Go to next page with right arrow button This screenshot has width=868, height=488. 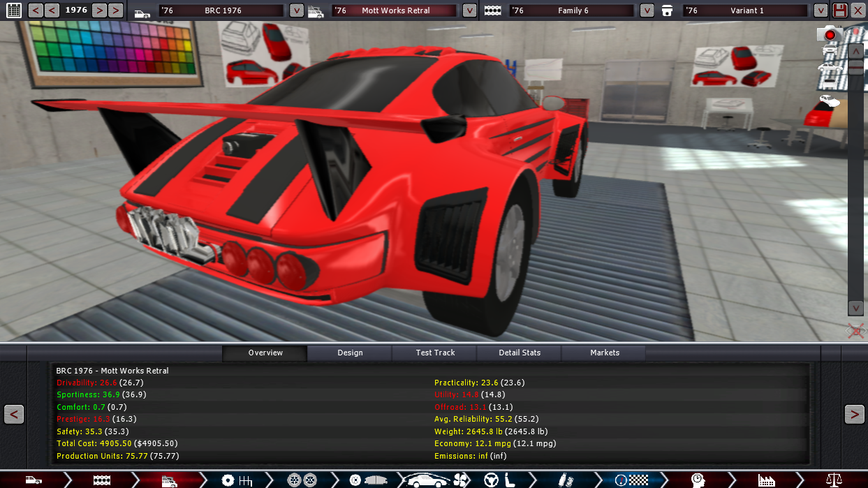point(854,414)
